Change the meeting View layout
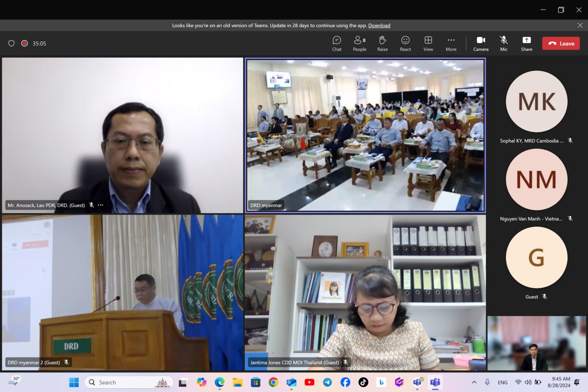 point(428,43)
